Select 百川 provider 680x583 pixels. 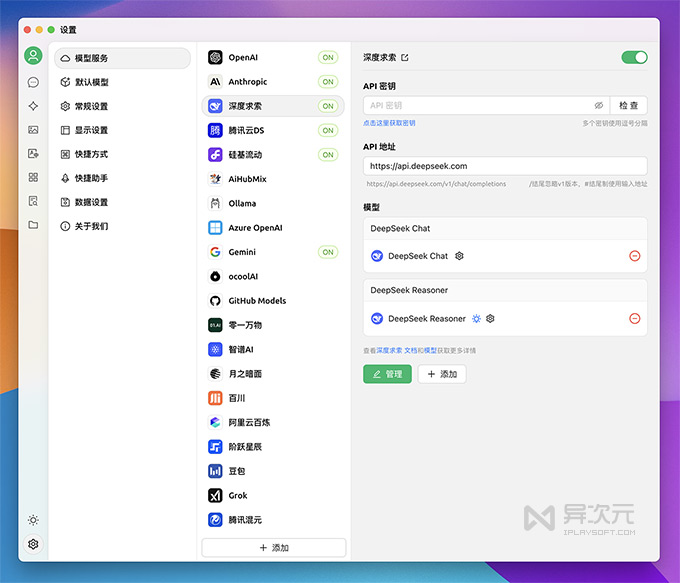273,398
